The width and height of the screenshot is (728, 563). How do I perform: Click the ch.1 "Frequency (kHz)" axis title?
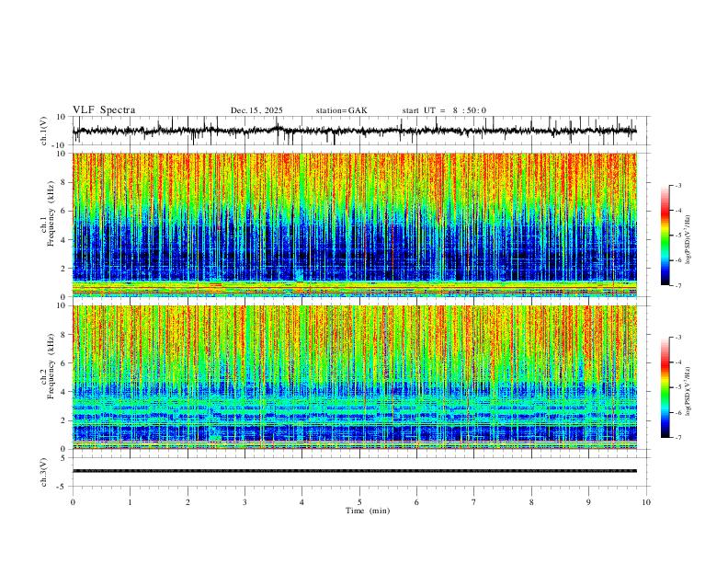point(51,213)
